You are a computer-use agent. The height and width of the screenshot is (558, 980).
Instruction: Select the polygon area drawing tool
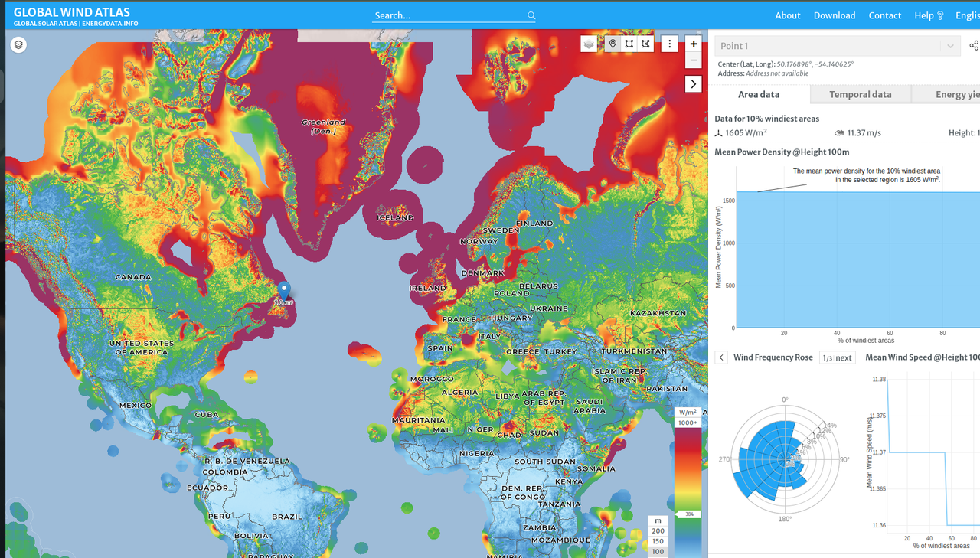pyautogui.click(x=645, y=44)
